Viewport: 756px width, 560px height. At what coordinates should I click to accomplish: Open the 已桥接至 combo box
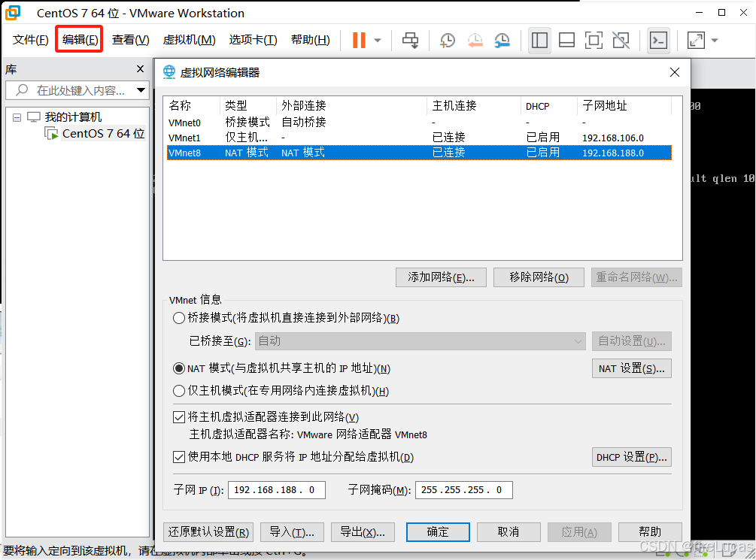[420, 341]
